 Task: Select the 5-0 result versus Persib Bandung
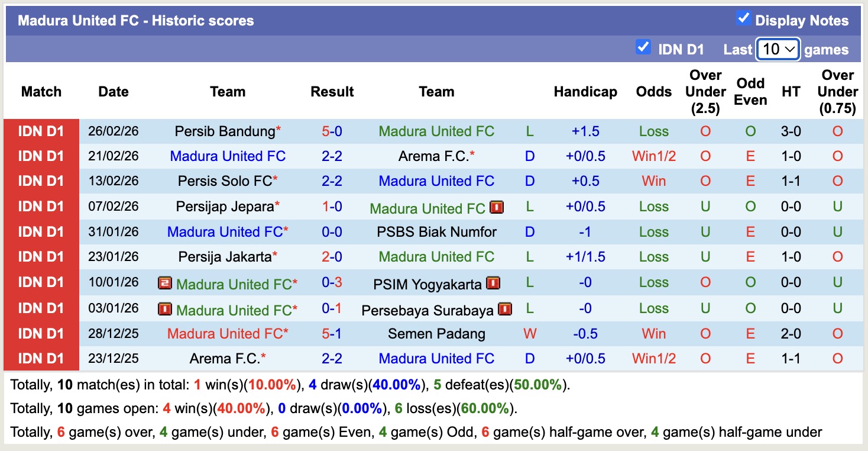(x=332, y=131)
